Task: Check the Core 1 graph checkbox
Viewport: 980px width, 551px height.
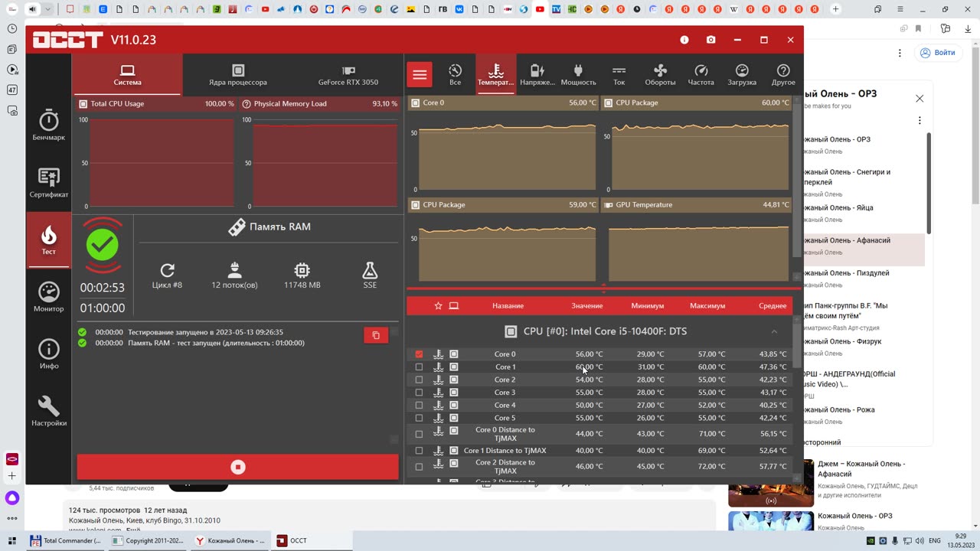Action: (419, 367)
